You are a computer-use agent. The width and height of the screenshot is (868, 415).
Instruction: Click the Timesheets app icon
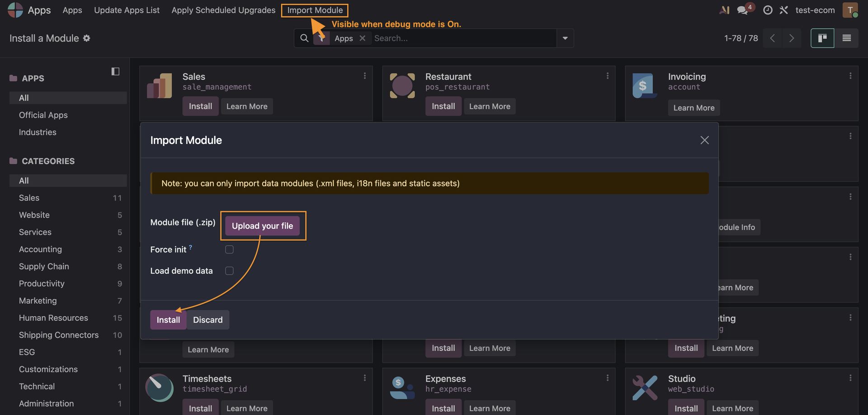point(160,388)
